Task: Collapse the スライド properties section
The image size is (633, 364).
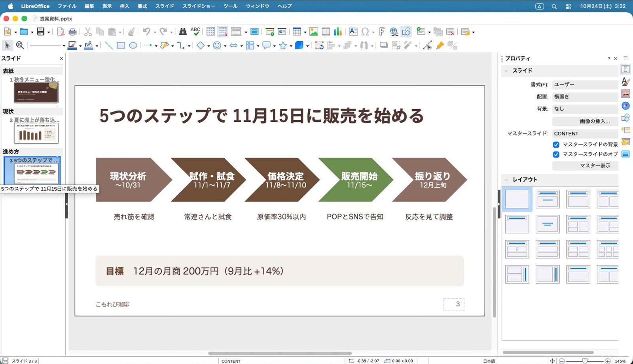Action: tap(506, 71)
